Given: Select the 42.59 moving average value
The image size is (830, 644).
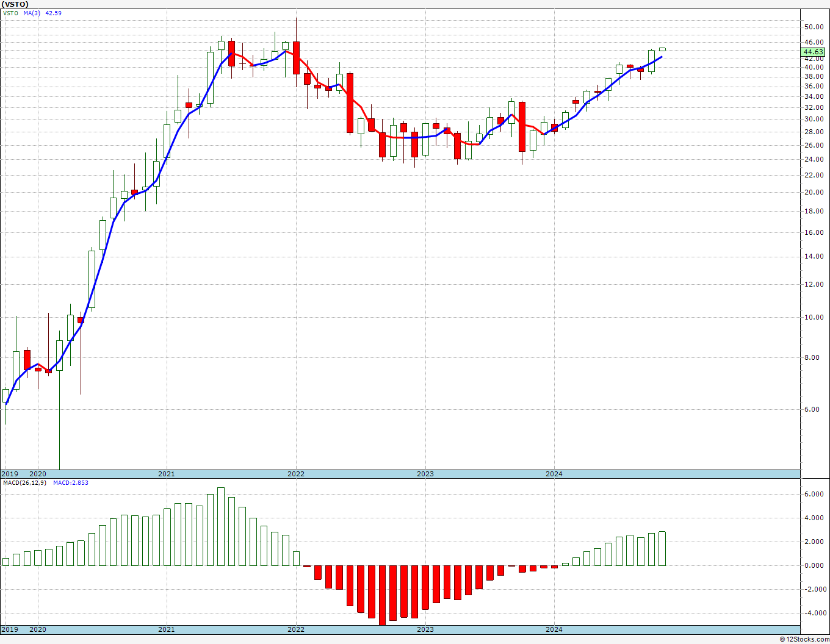Looking at the screenshot, I should point(53,13).
